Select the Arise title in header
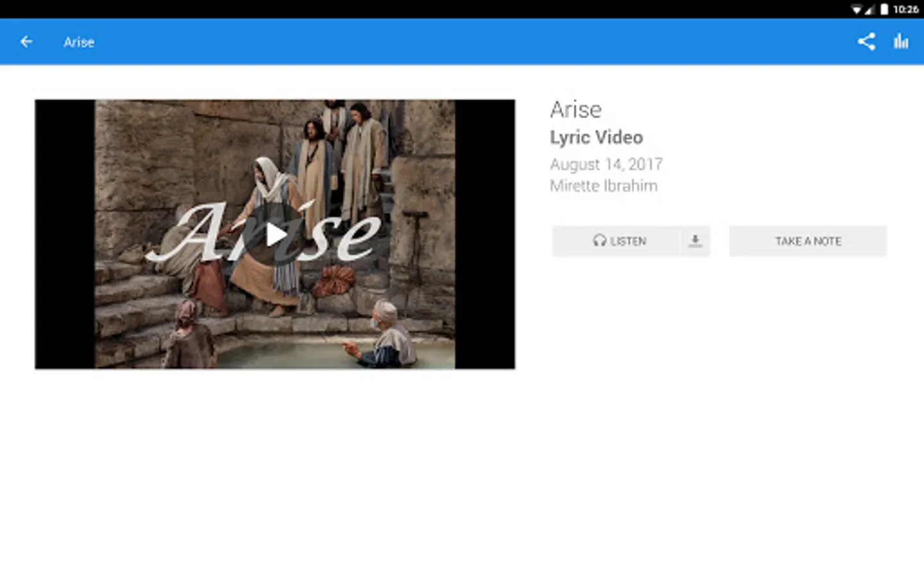The width and height of the screenshot is (924, 578). 79,42
